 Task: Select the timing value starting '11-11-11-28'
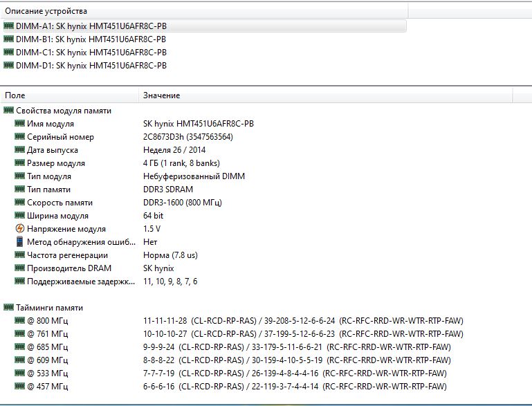[x=303, y=321]
